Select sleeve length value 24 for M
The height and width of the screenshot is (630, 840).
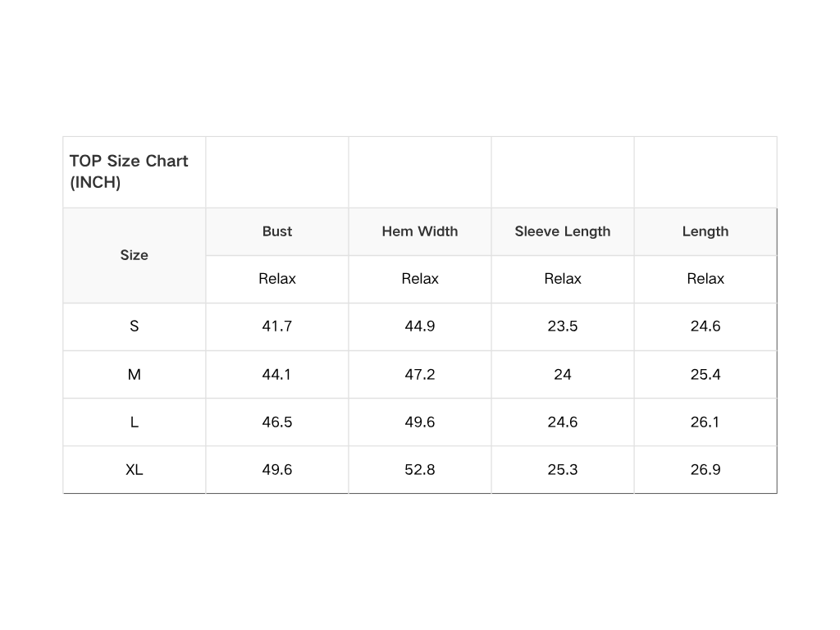click(x=563, y=374)
